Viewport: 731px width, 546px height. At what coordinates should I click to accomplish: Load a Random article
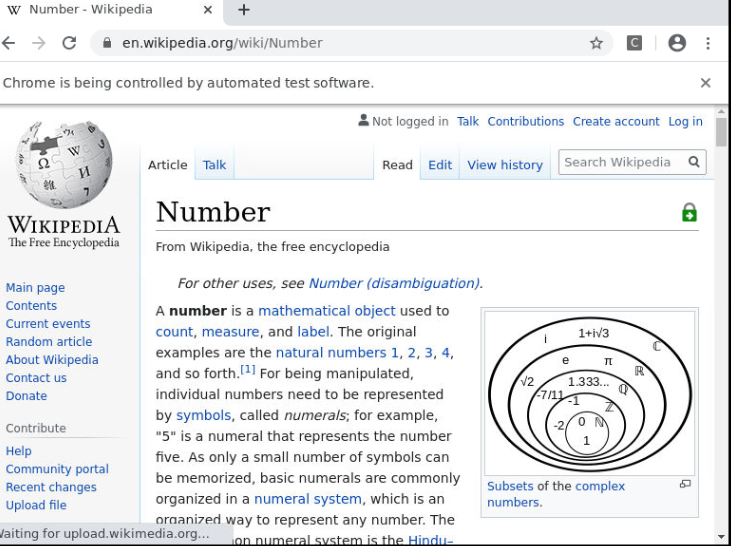[48, 342]
